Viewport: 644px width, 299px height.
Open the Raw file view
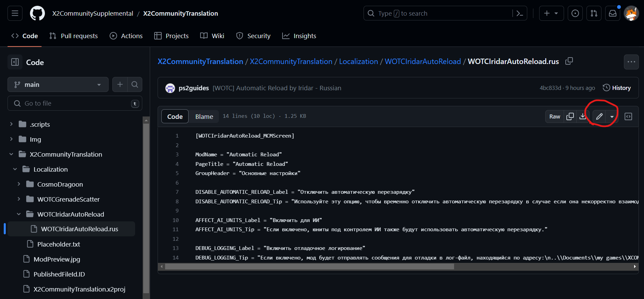coord(554,116)
